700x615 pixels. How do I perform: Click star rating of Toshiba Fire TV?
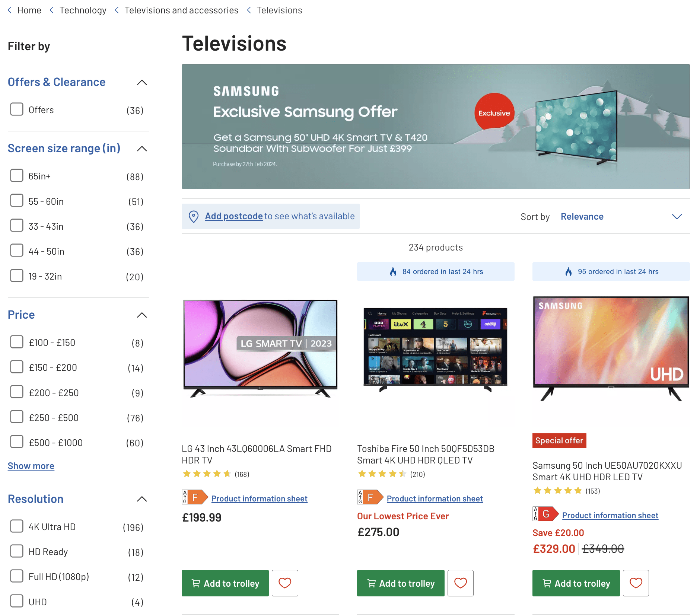(x=382, y=474)
